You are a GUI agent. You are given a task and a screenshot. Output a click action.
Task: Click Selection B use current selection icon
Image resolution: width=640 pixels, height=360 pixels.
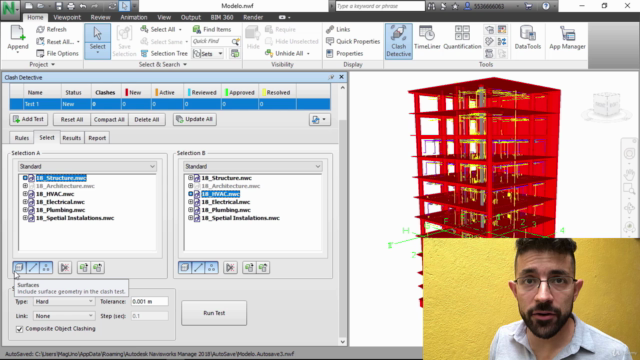(249, 268)
